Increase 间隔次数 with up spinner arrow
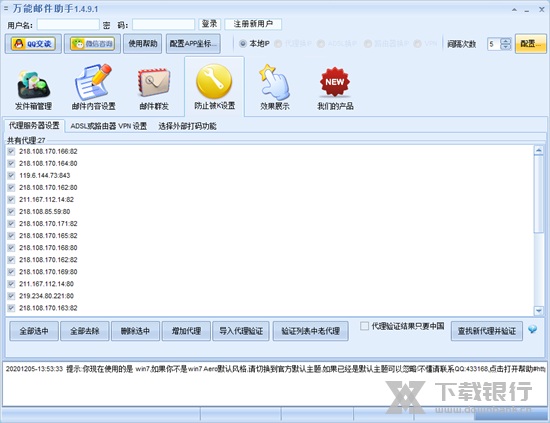The image size is (550, 423). (x=505, y=41)
